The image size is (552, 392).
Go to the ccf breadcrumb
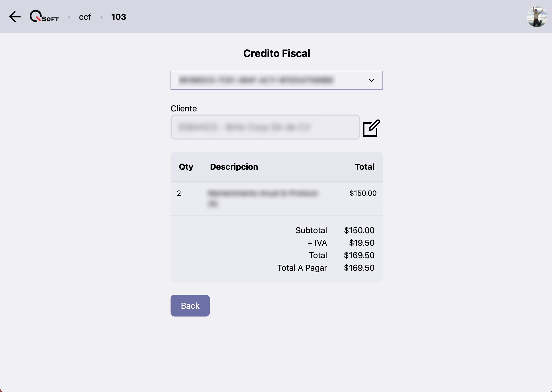85,17
